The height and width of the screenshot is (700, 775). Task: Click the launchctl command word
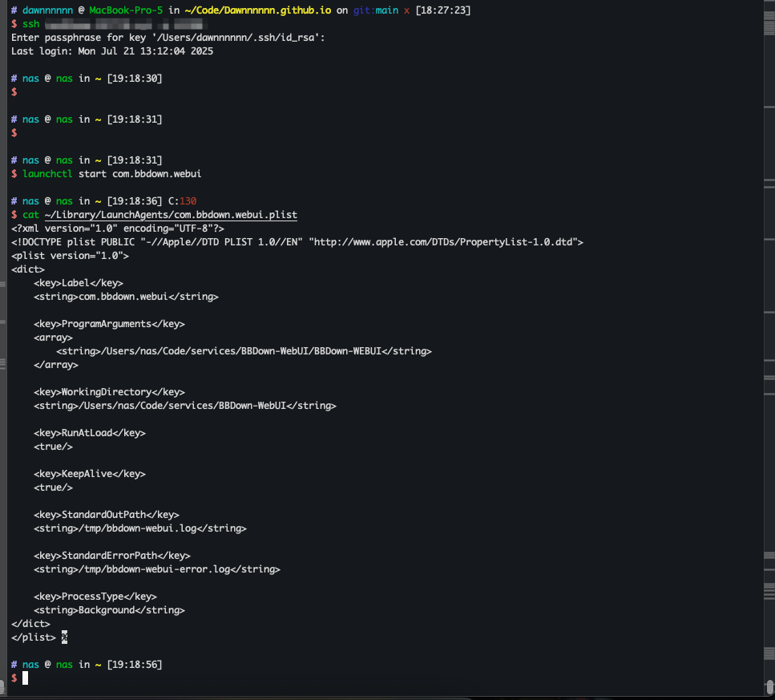(47, 174)
